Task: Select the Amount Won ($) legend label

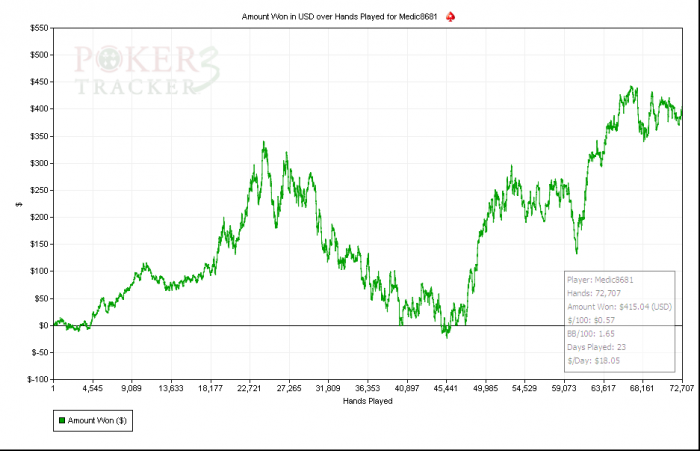Action: pyautogui.click(x=97, y=420)
